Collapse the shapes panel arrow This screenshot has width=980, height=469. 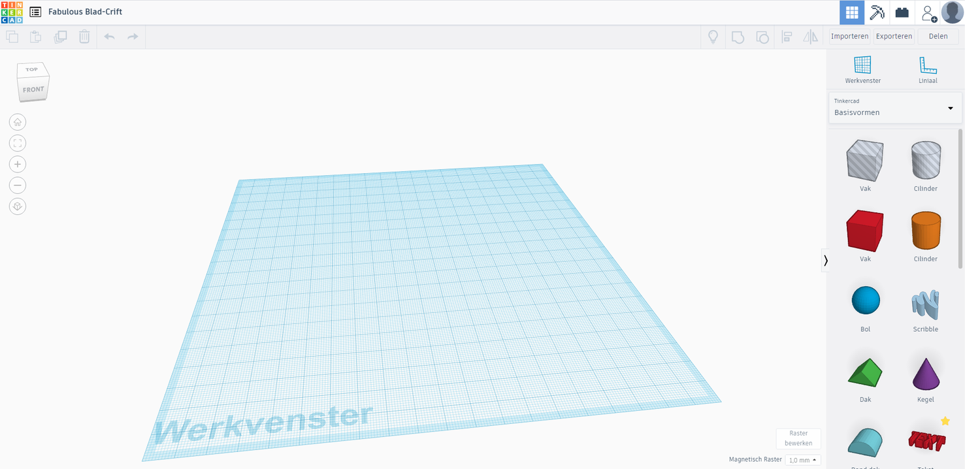(826, 261)
